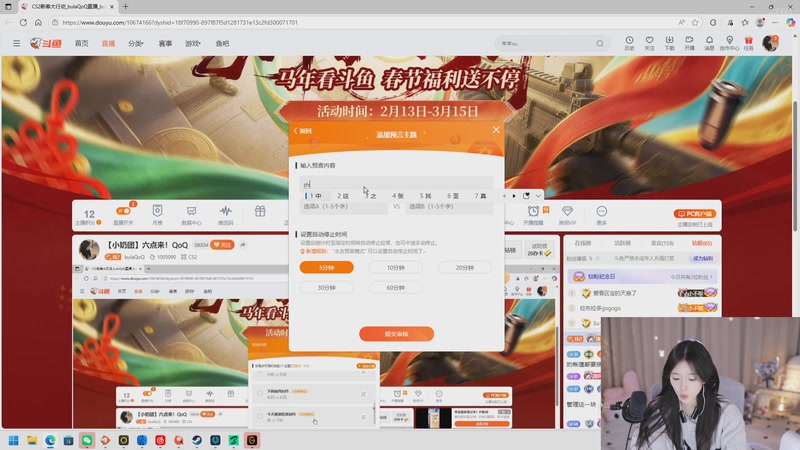Click the streamer avatar beside room title
Screen dimensions: 800x450
point(89,249)
